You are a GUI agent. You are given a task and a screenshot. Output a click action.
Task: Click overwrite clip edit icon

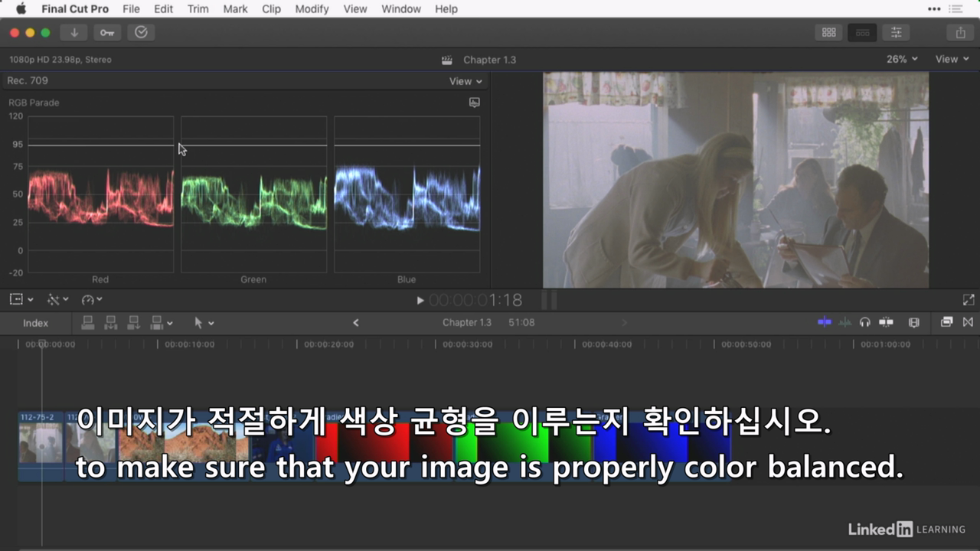click(157, 323)
